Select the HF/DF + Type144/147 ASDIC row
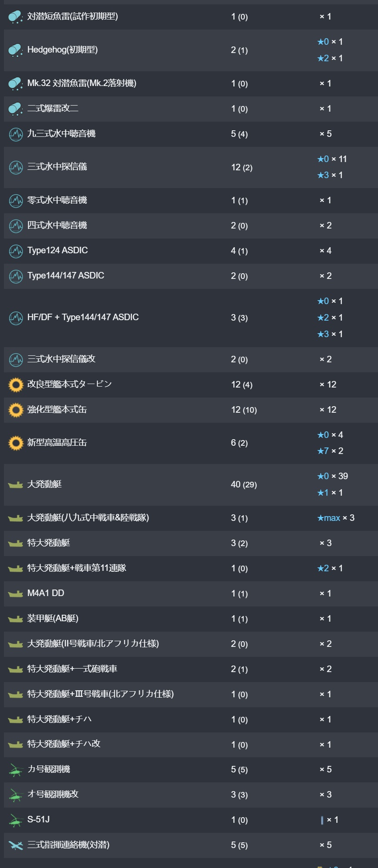The width and height of the screenshot is (378, 868). [x=191, y=318]
